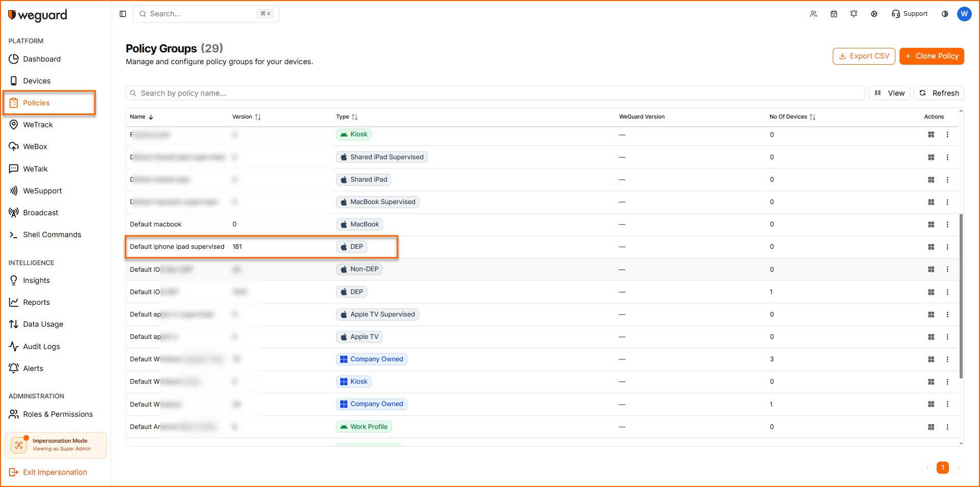This screenshot has height=487, width=980.
Task: Click the Clone Policy button
Action: 931,56
